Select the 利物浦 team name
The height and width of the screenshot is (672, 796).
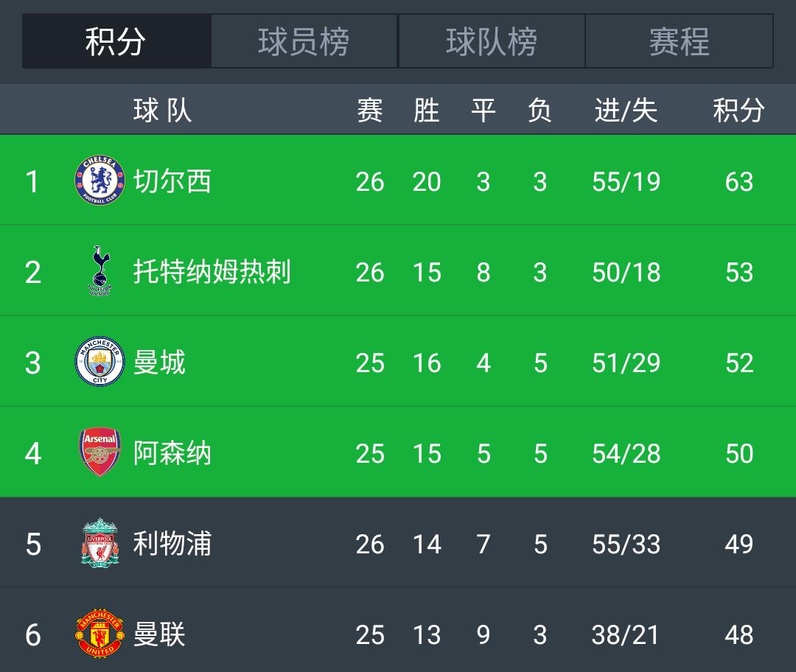point(172,544)
